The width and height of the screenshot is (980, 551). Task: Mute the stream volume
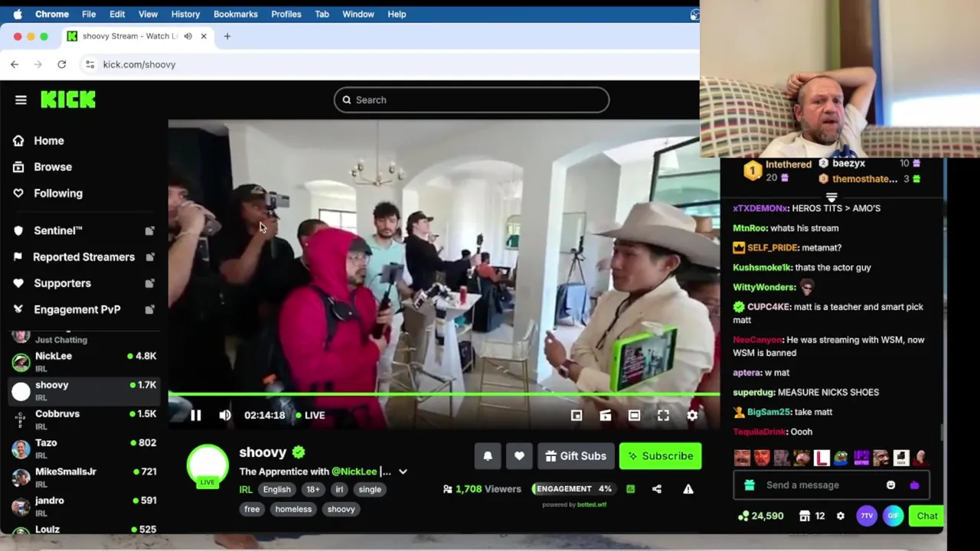pos(224,415)
